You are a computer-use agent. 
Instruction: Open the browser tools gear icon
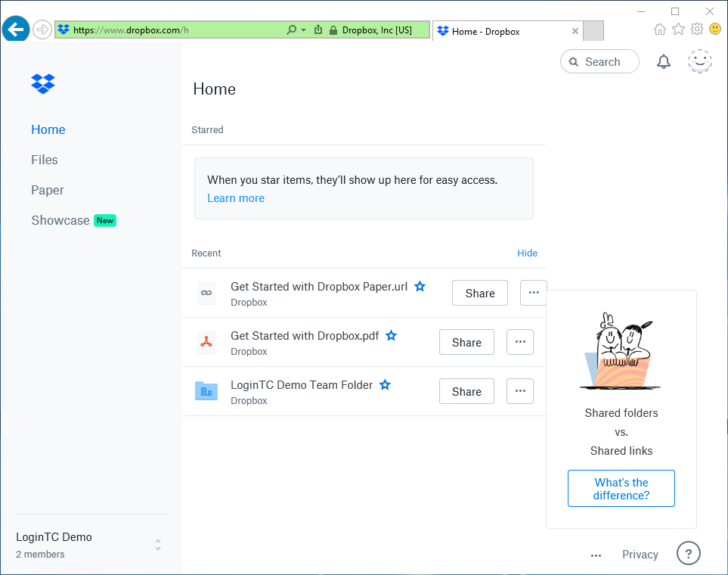tap(697, 30)
